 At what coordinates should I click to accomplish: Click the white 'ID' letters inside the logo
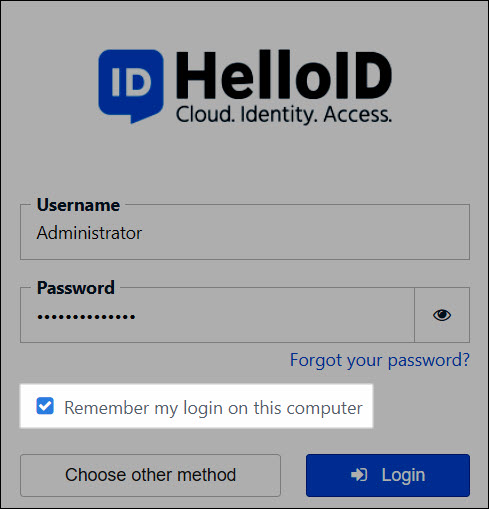point(131,82)
